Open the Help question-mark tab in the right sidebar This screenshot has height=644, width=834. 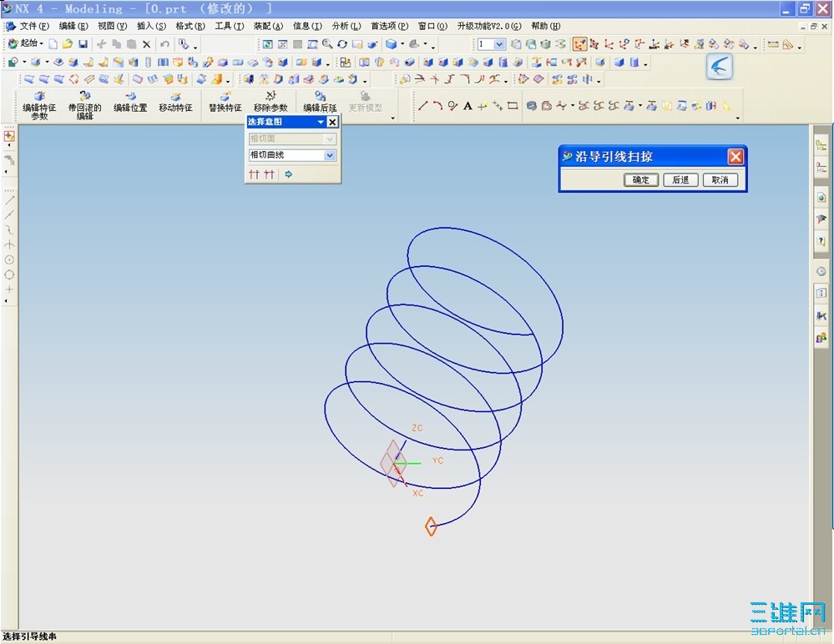tap(821, 241)
